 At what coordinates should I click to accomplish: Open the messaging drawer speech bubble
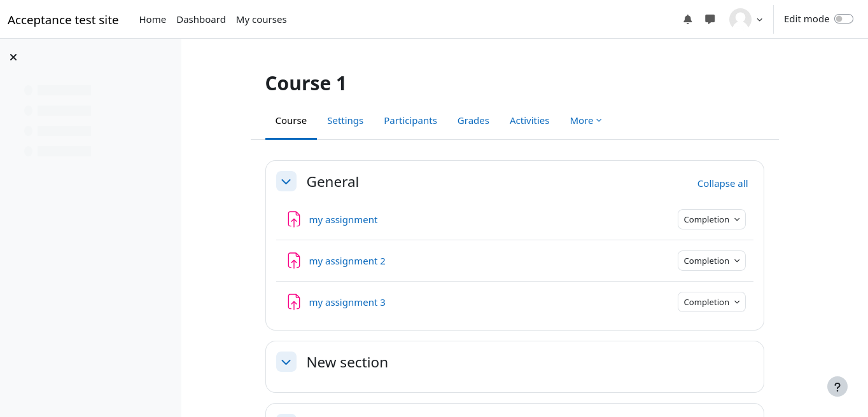(710, 19)
